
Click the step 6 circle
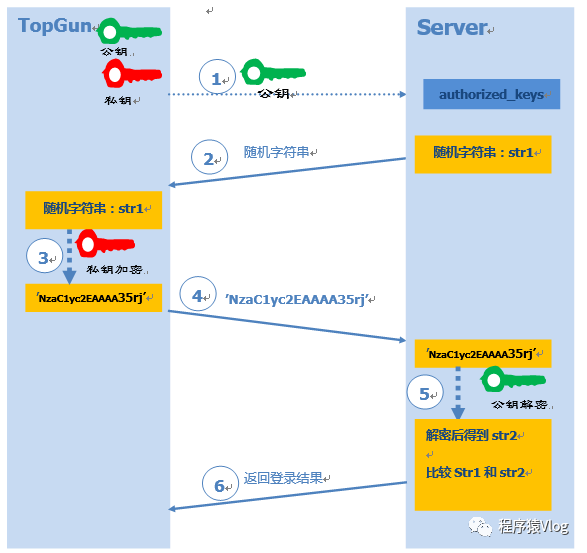pyautogui.click(x=220, y=484)
